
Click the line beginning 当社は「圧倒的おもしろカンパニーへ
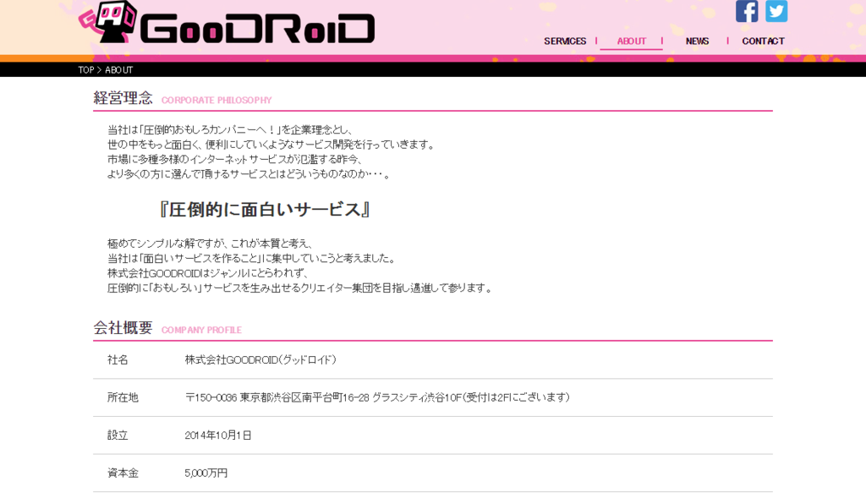pyautogui.click(x=230, y=129)
